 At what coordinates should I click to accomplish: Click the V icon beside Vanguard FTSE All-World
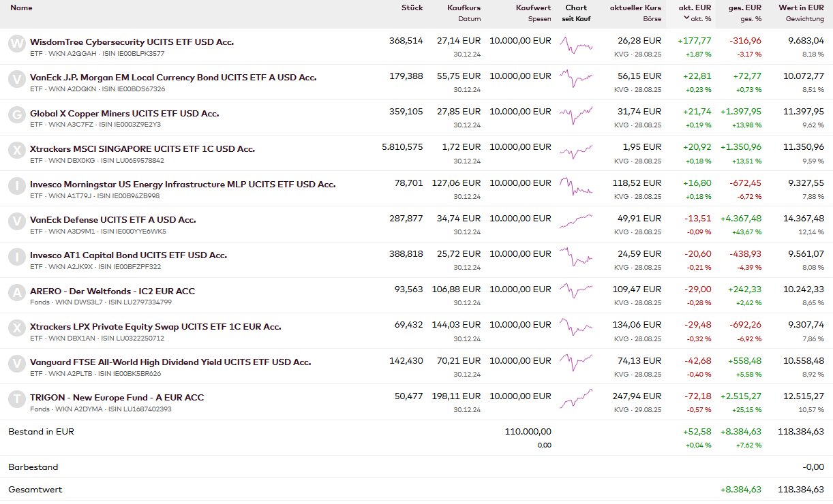pos(16,364)
